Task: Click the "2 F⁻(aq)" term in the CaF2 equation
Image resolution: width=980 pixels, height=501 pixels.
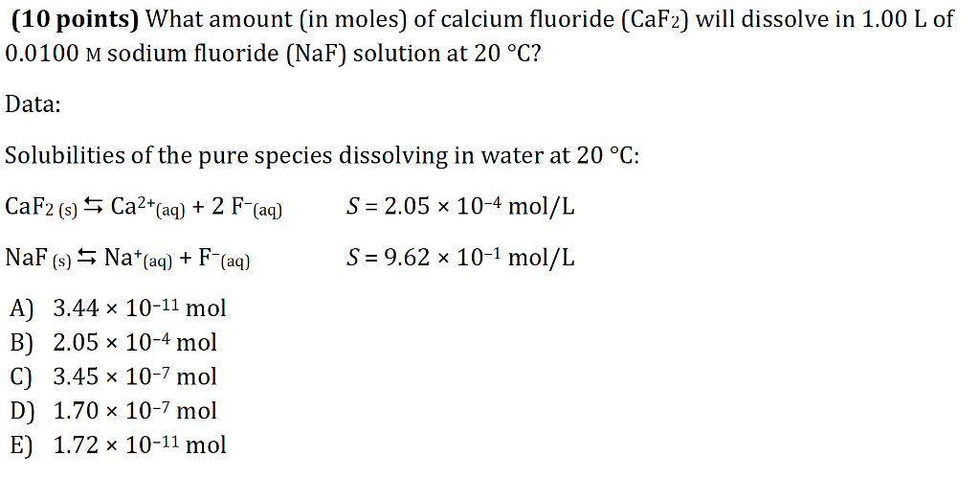Action: click(248, 207)
